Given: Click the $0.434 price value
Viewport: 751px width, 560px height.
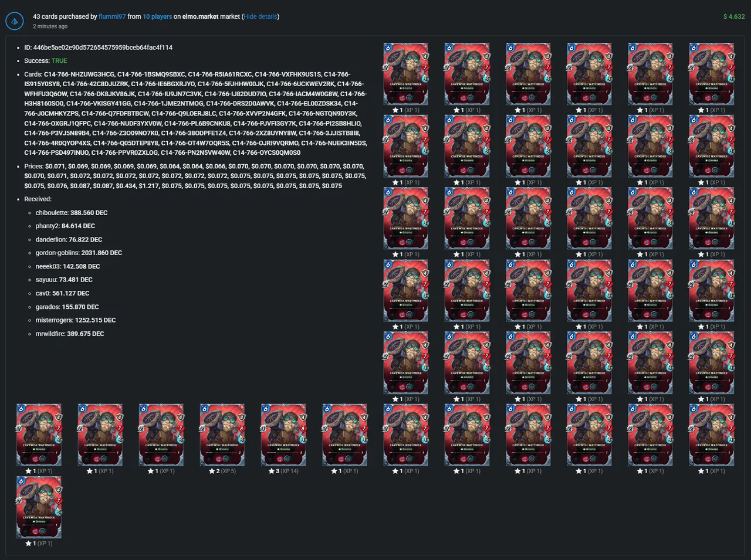Looking at the screenshot, I should 126,186.
